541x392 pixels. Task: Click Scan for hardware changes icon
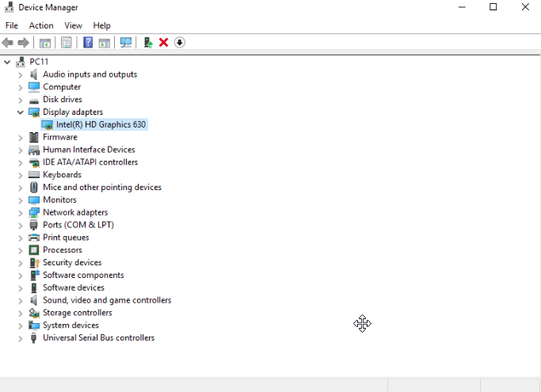125,43
